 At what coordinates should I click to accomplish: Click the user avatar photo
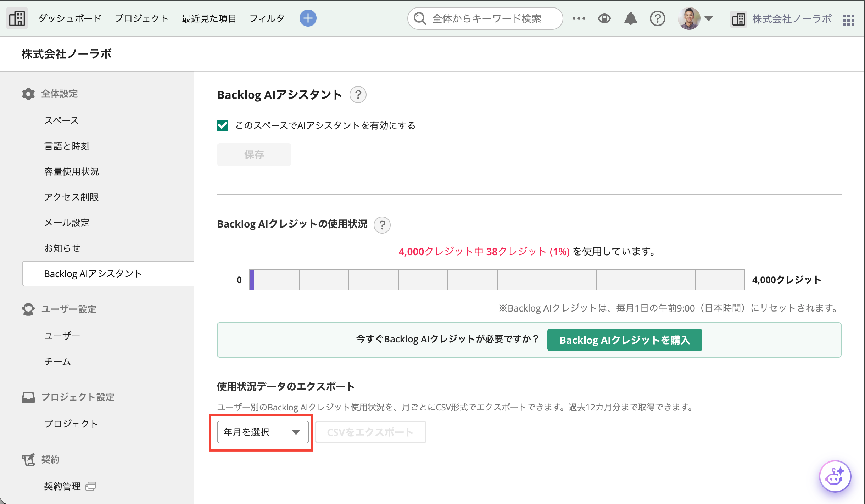click(688, 18)
